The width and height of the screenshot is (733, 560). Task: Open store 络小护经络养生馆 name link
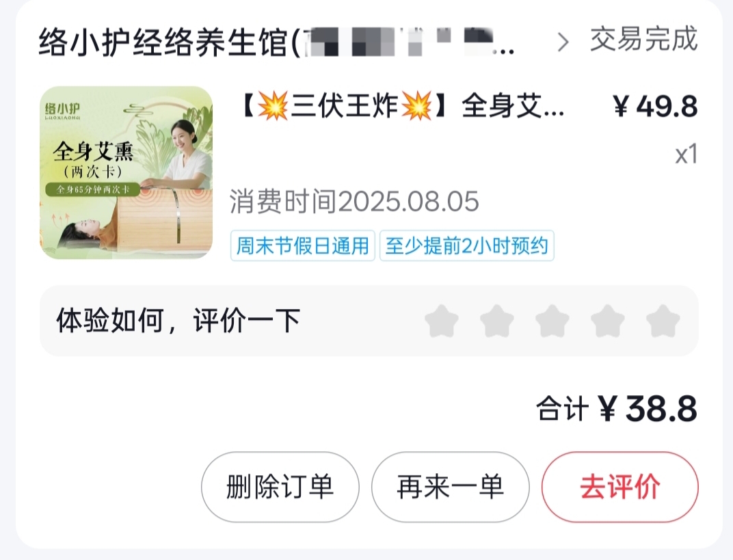click(277, 42)
